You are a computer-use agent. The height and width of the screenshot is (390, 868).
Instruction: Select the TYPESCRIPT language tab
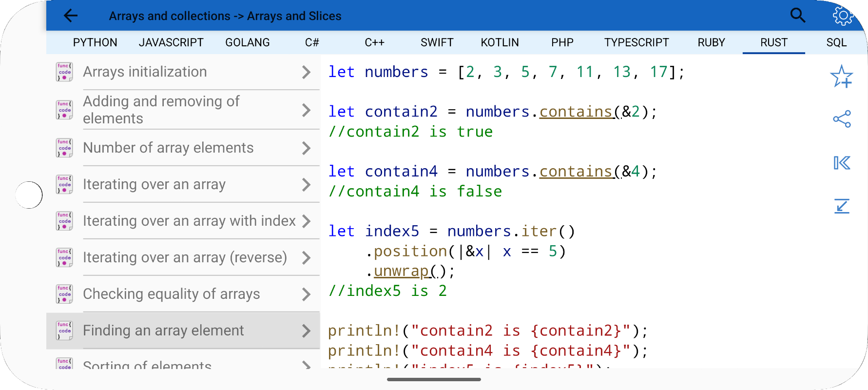(x=637, y=42)
